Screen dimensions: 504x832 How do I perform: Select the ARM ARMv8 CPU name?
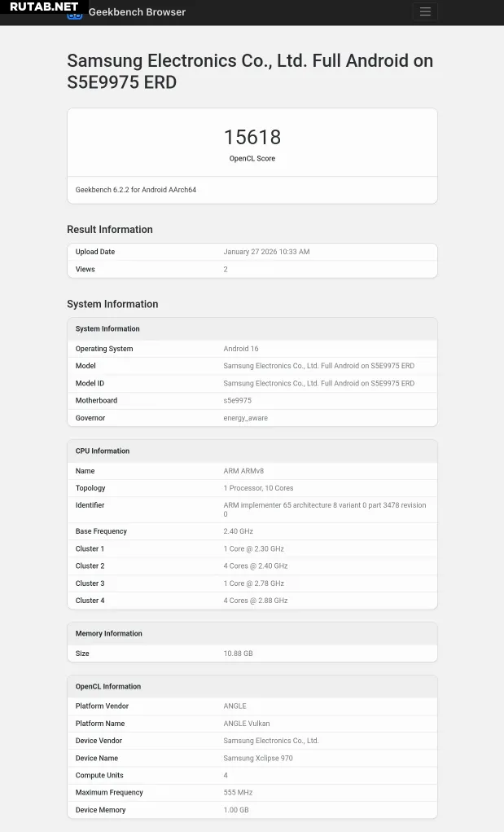pos(243,471)
